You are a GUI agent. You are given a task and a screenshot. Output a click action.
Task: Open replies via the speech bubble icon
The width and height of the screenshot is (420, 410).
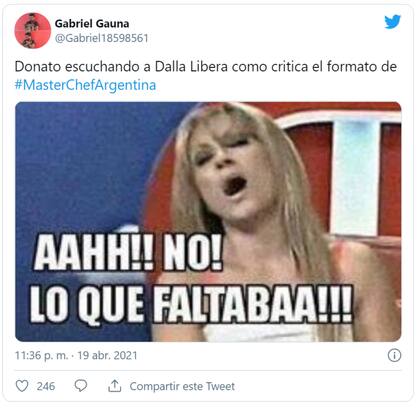81,386
